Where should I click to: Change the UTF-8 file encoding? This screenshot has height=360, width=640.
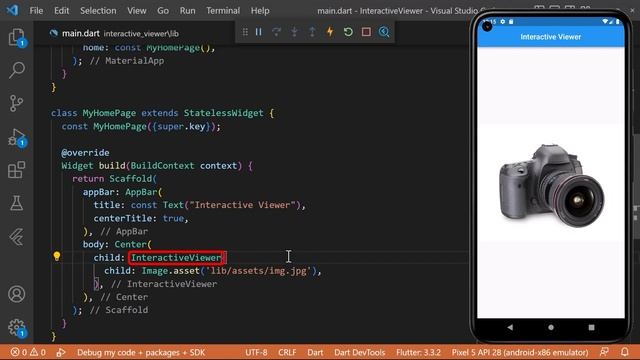(256, 352)
